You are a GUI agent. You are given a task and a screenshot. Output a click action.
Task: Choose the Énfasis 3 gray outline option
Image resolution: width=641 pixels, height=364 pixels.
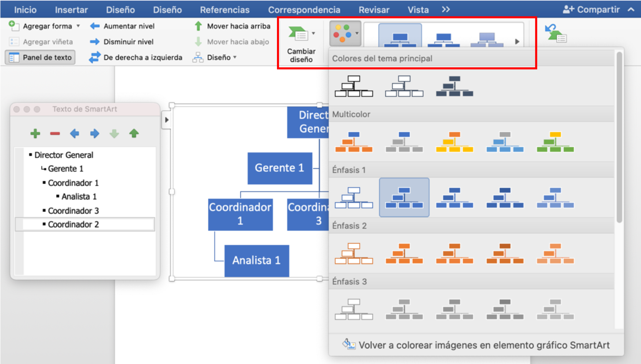pos(354,309)
